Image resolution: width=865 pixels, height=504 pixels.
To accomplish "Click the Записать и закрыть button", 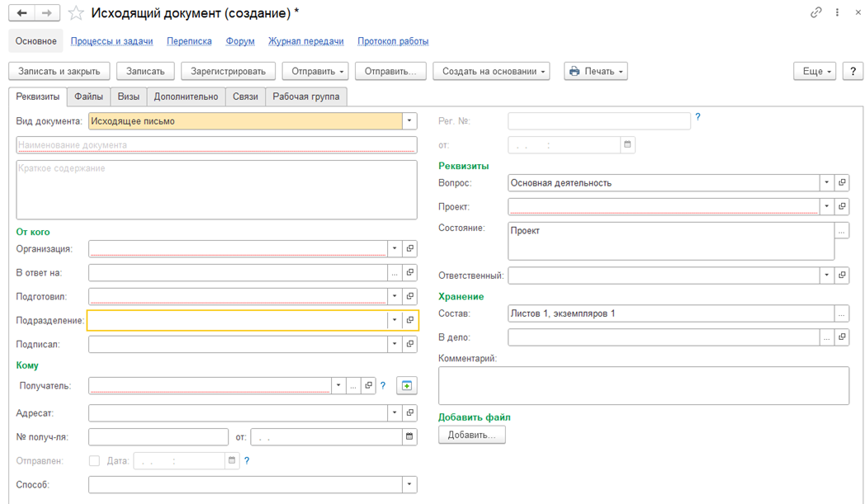I will pyautogui.click(x=59, y=72).
